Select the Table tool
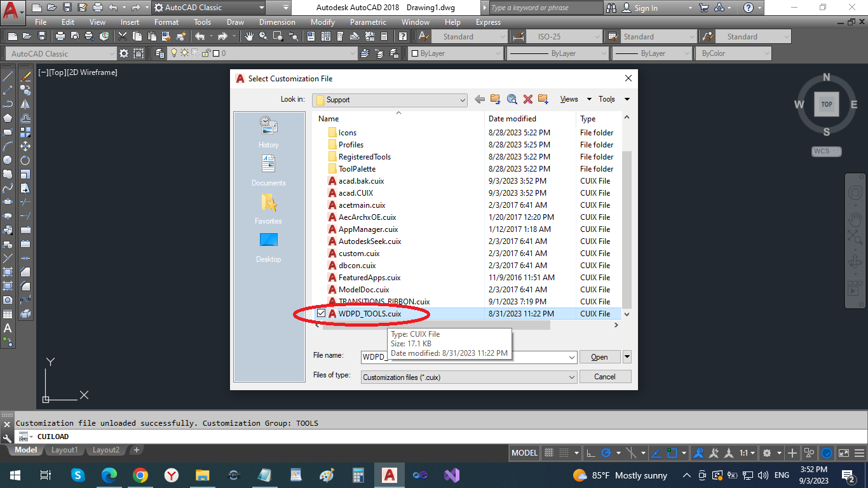Viewport: 868px width, 488px height. [8, 314]
